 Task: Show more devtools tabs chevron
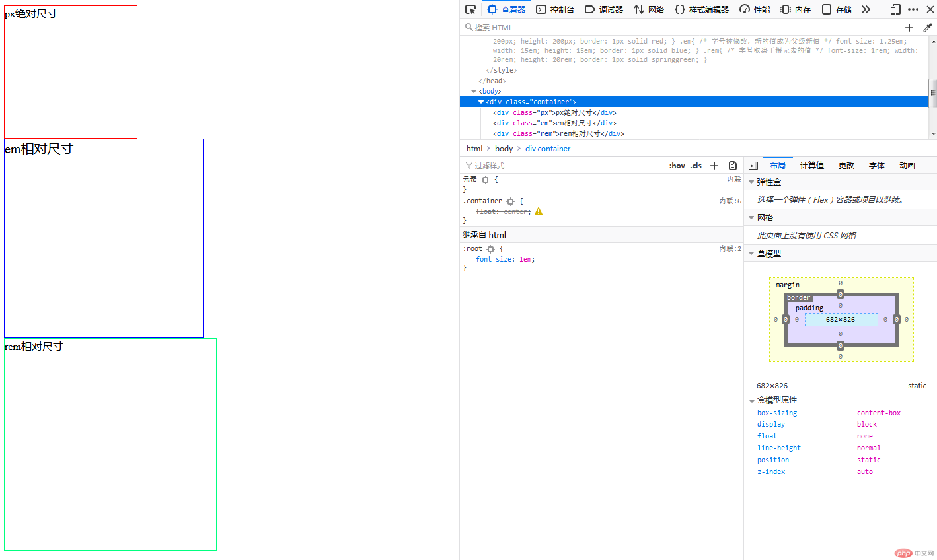(x=866, y=9)
